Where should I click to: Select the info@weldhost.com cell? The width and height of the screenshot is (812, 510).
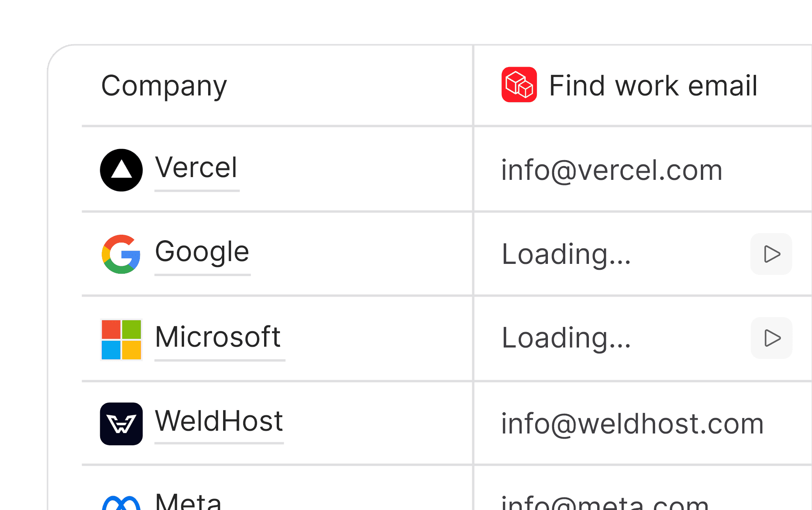coord(633,424)
